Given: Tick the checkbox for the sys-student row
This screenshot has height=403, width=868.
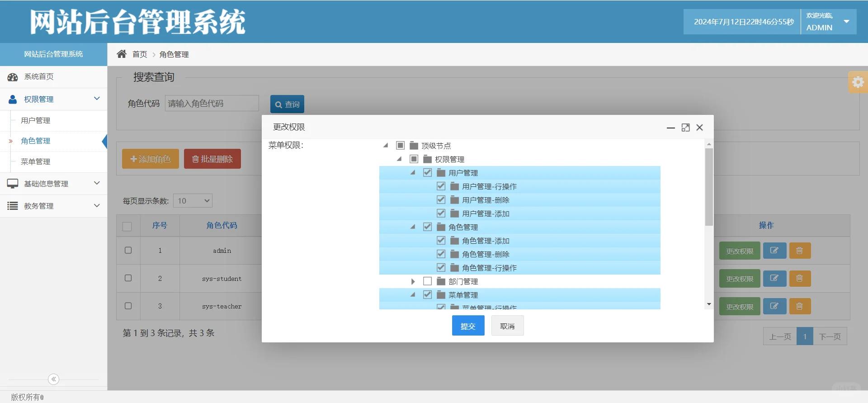Looking at the screenshot, I should [128, 278].
